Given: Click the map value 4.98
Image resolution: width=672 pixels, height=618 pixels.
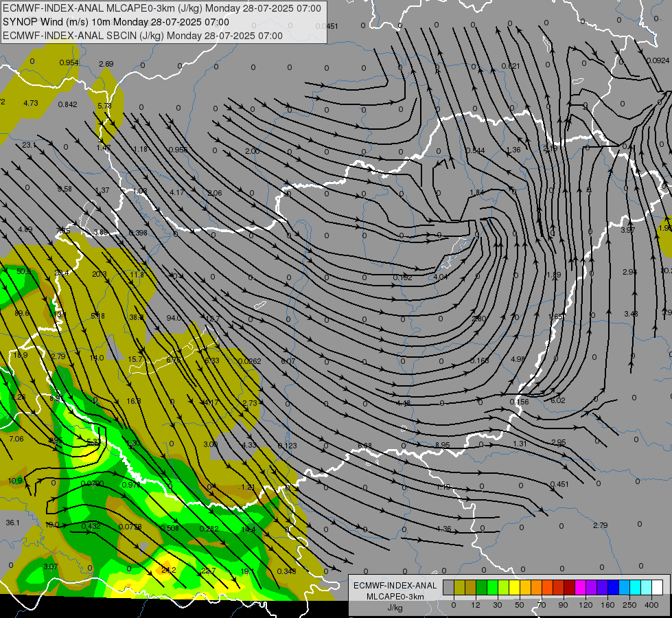Looking at the screenshot, I should [x=518, y=358].
